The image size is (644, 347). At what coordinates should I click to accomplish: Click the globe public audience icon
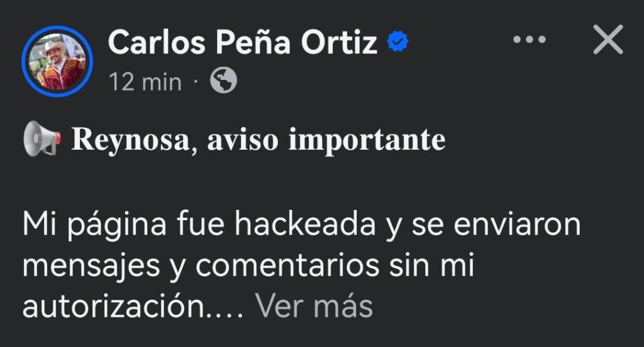click(x=223, y=81)
